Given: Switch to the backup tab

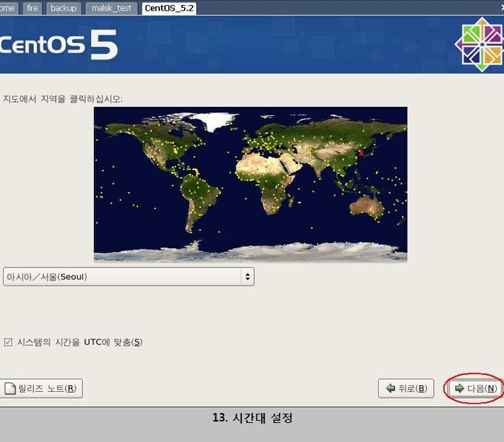Looking at the screenshot, I should pyautogui.click(x=63, y=8).
